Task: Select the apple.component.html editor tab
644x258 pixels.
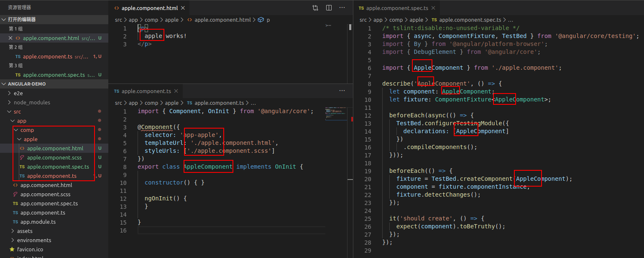Action: [148, 8]
